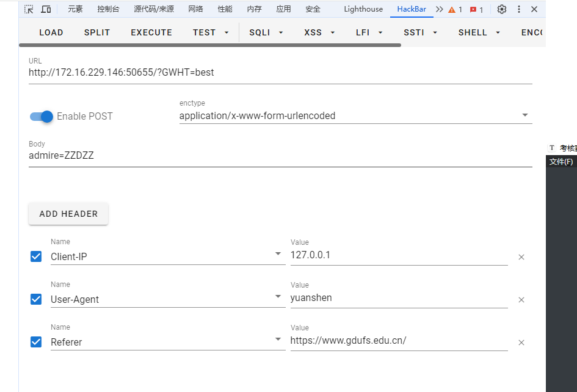Open the SQLI dropdown menu
This screenshot has width=577, height=392.
pyautogui.click(x=266, y=33)
